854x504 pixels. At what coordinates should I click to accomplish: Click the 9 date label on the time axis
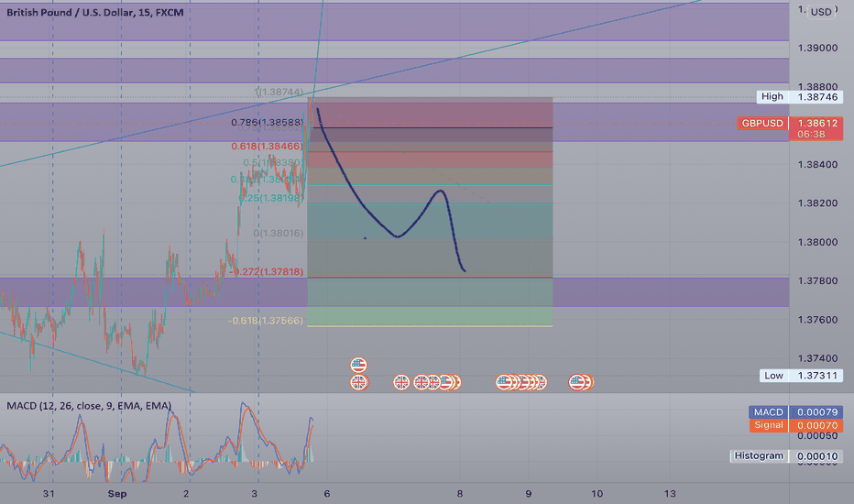pos(529,494)
